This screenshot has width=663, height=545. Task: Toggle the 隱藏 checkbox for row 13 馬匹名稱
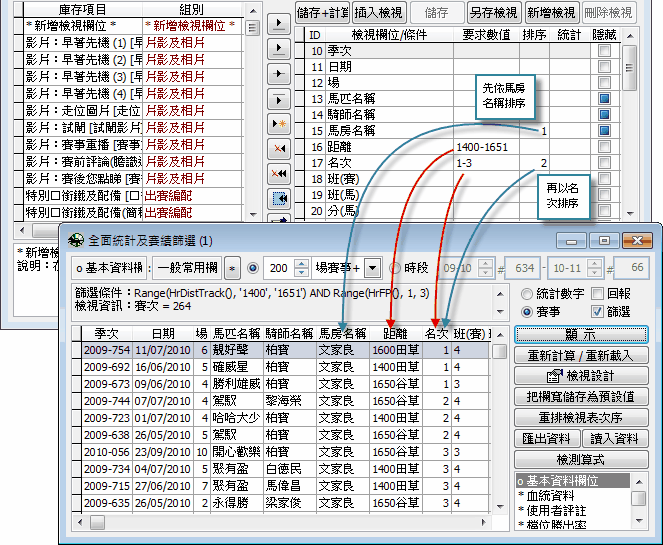tap(605, 99)
